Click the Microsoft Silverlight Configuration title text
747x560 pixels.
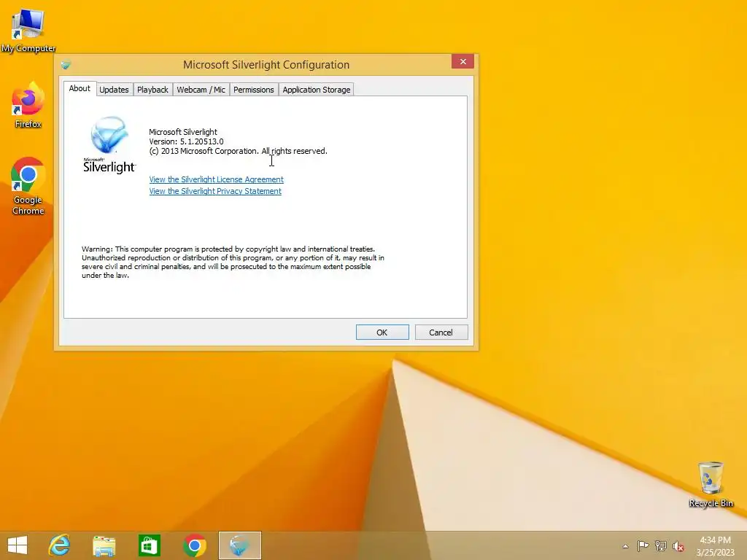(266, 65)
